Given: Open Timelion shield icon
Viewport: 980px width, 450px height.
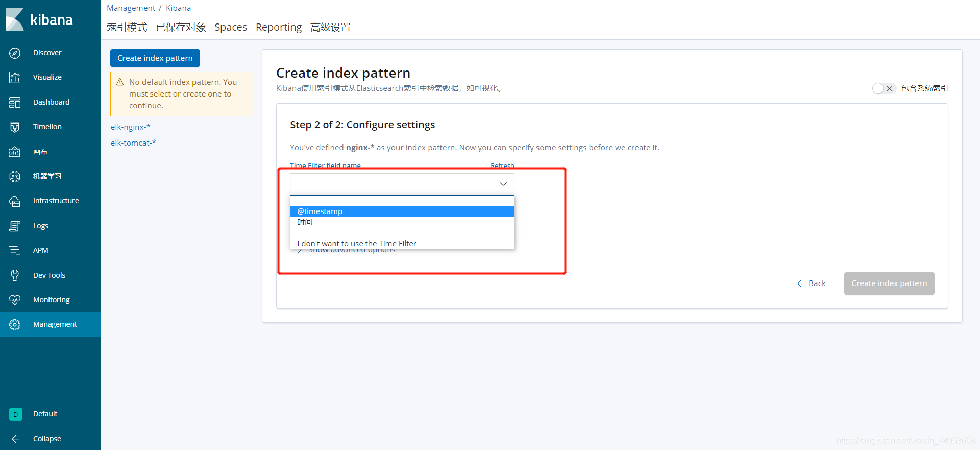Looking at the screenshot, I should pos(15,127).
